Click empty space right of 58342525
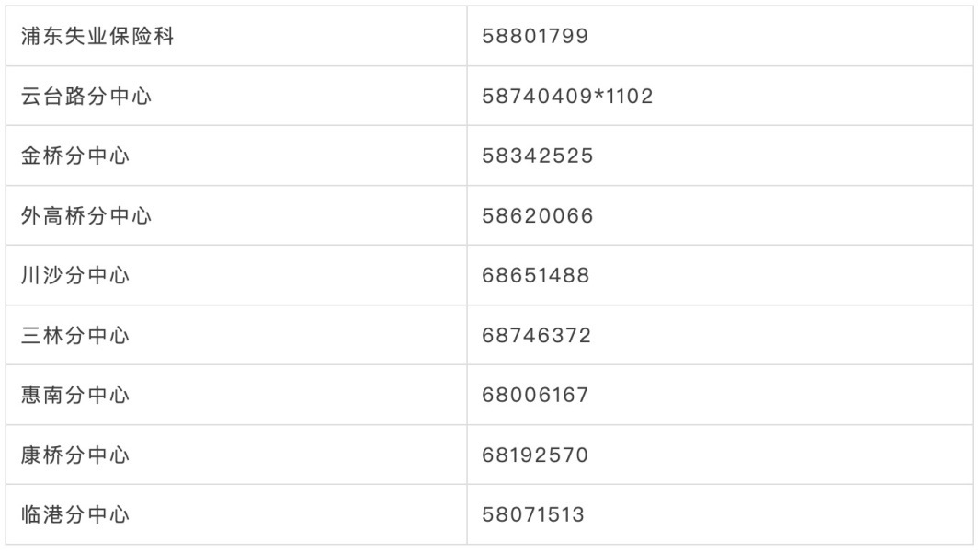 point(781,156)
